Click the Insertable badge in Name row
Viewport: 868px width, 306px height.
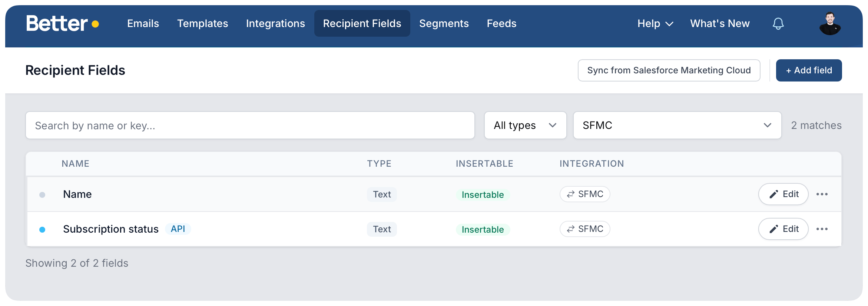coord(483,195)
